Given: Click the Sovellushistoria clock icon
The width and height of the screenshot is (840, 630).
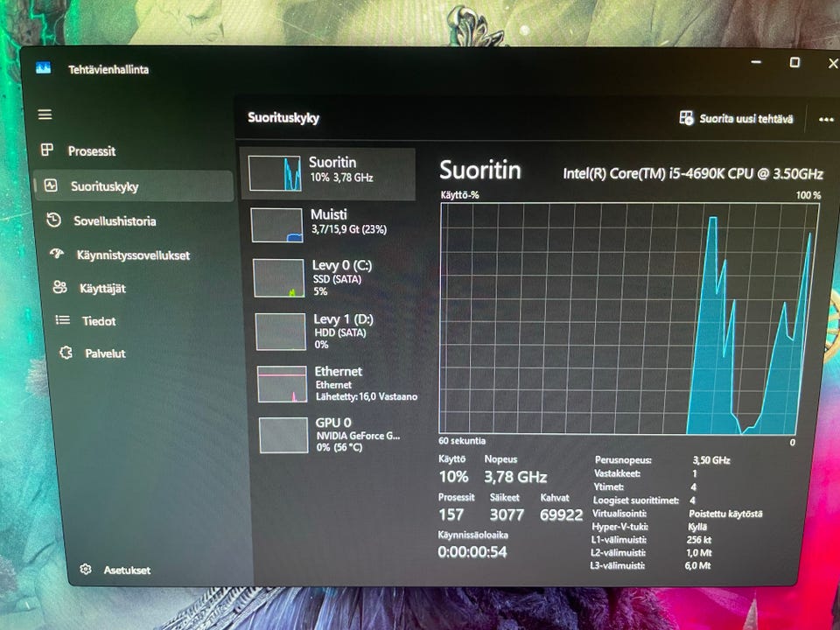Looking at the screenshot, I should [53, 220].
